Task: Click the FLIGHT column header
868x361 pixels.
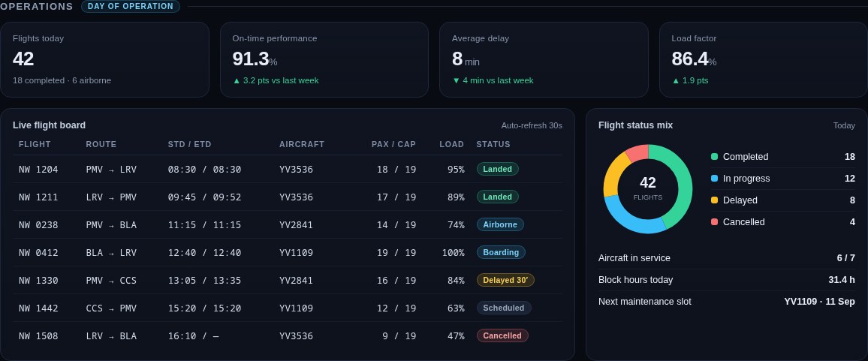Action: [x=35, y=145]
